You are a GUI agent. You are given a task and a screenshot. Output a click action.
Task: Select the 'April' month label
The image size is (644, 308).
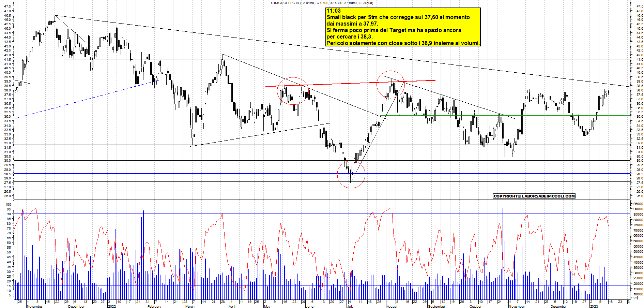(232, 306)
